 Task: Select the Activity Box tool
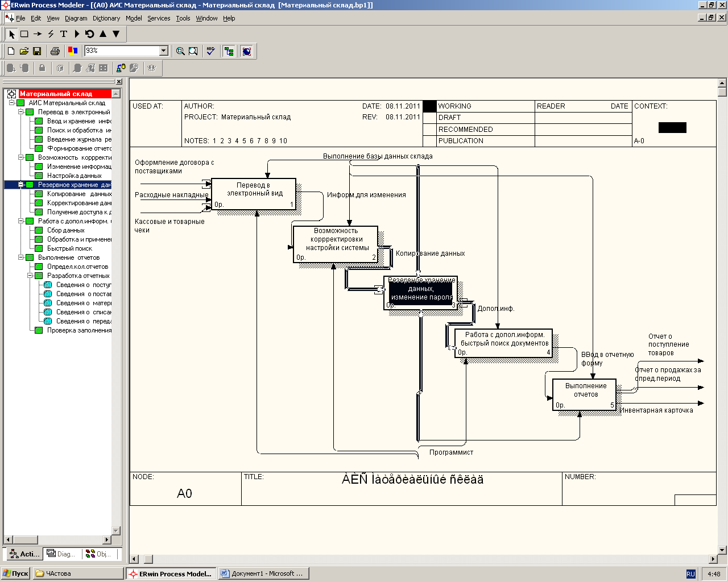pyautogui.click(x=24, y=34)
